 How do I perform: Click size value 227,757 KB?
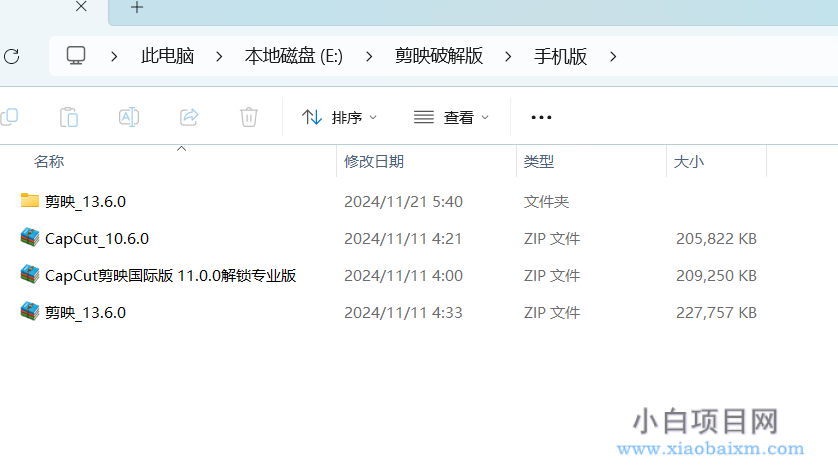716,312
